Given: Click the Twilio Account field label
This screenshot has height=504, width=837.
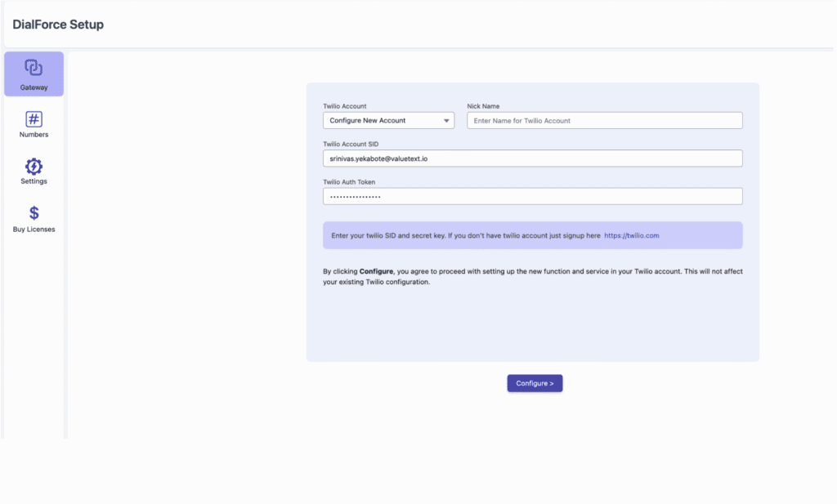Looking at the screenshot, I should tap(344, 106).
